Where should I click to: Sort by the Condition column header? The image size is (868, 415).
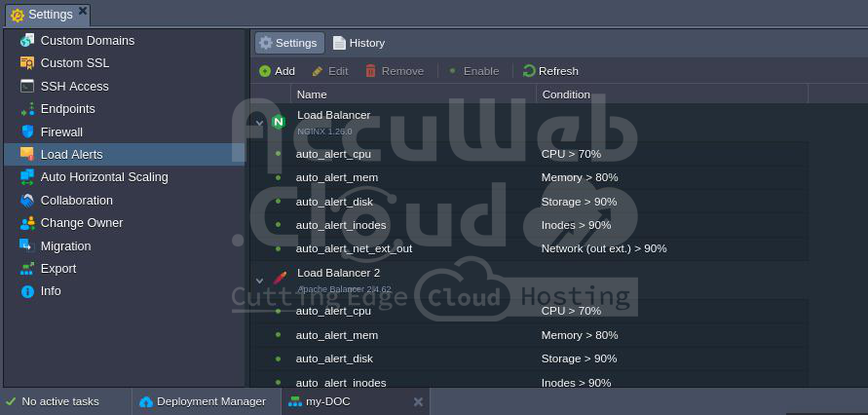pyautogui.click(x=670, y=94)
